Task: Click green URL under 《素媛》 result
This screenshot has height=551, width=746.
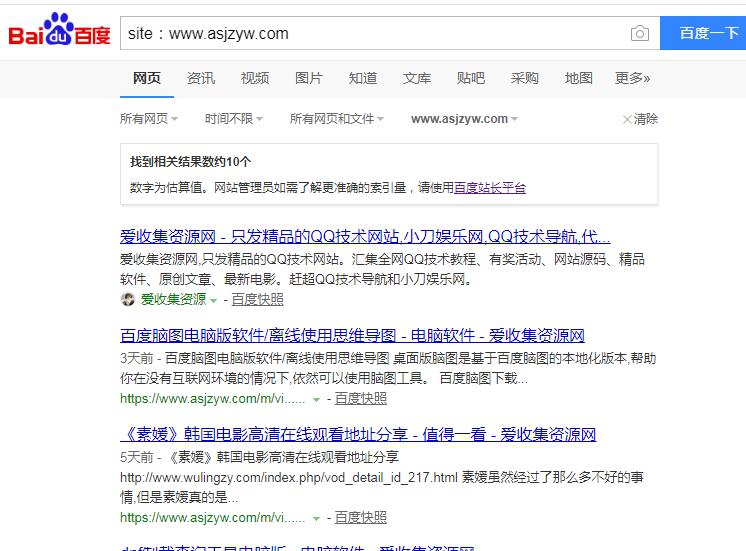Action: [x=213, y=518]
